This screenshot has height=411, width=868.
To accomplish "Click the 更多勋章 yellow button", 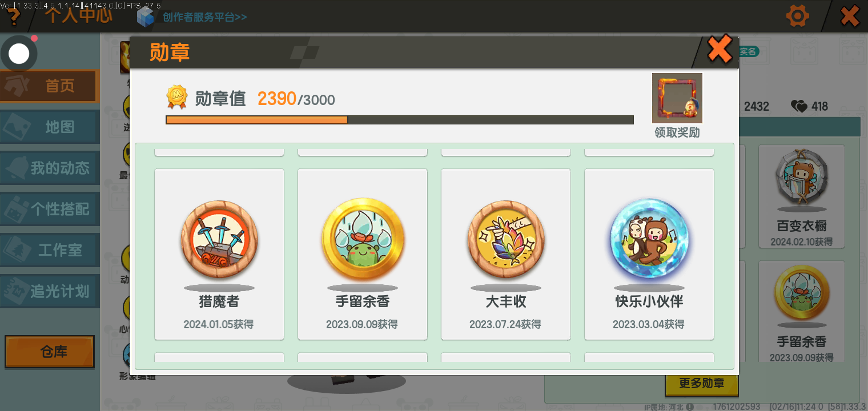I will click(x=702, y=384).
